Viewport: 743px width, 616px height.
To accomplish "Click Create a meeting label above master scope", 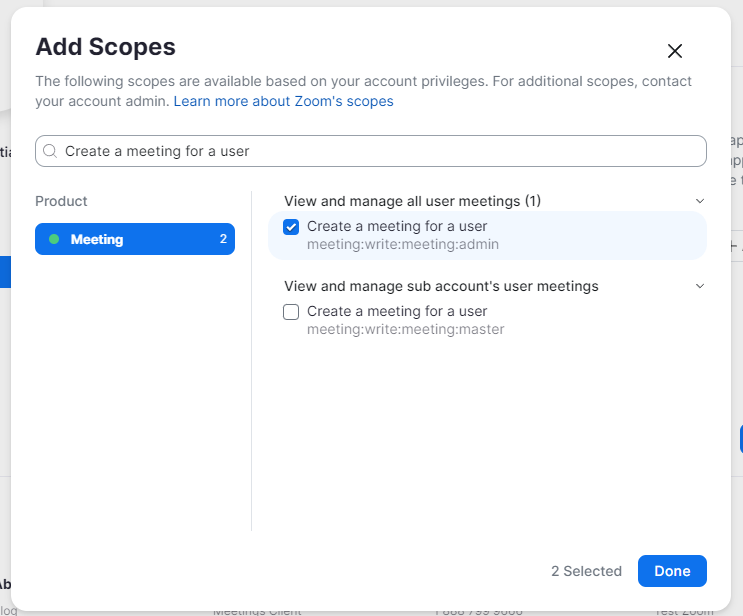I will click(397, 311).
